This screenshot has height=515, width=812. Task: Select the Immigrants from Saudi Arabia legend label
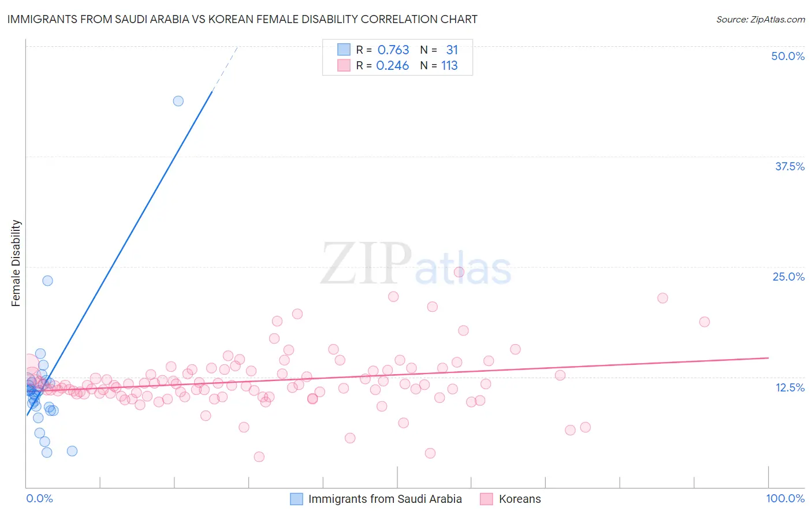(385, 499)
